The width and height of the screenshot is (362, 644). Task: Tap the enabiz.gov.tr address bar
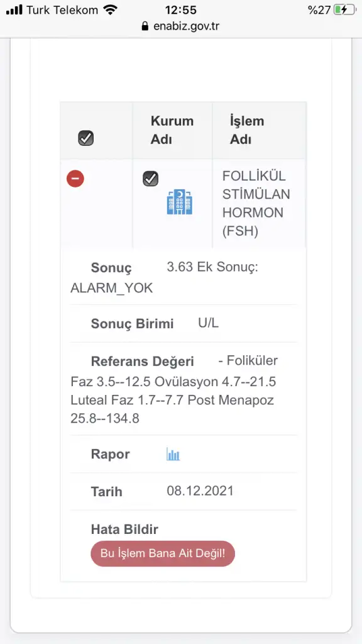[180, 26]
